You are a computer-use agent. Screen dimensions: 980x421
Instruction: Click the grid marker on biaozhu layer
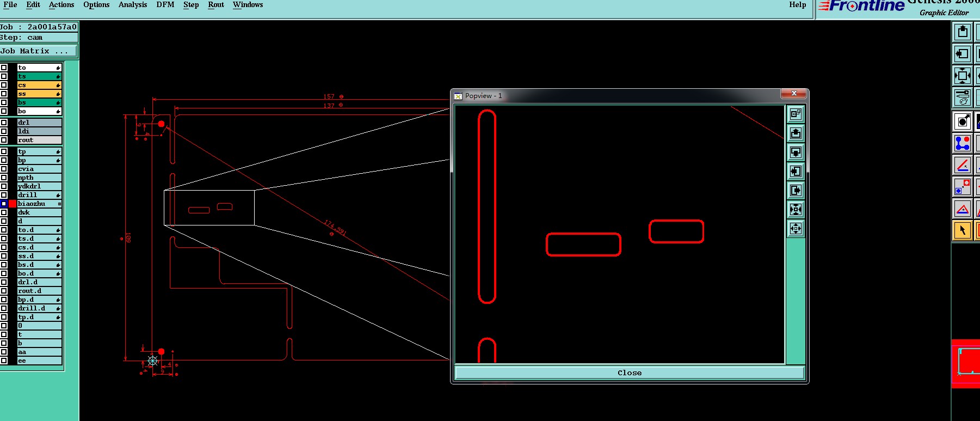click(59, 204)
